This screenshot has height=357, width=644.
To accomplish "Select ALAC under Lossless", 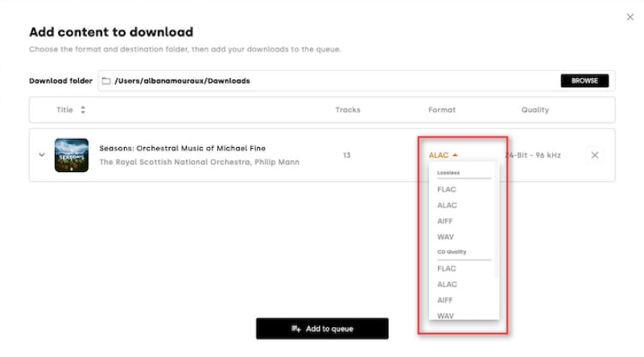I will tap(447, 205).
